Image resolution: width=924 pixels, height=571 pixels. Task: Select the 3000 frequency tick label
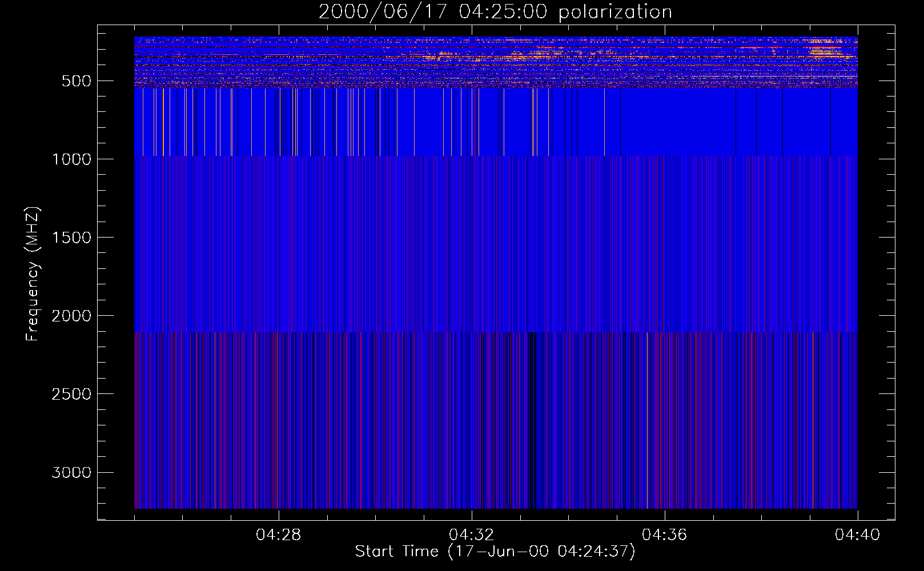tap(71, 473)
